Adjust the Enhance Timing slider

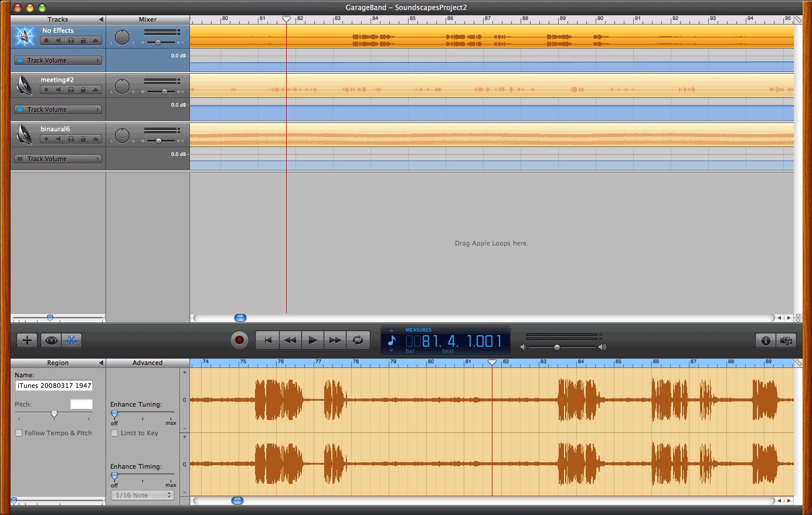[x=114, y=476]
